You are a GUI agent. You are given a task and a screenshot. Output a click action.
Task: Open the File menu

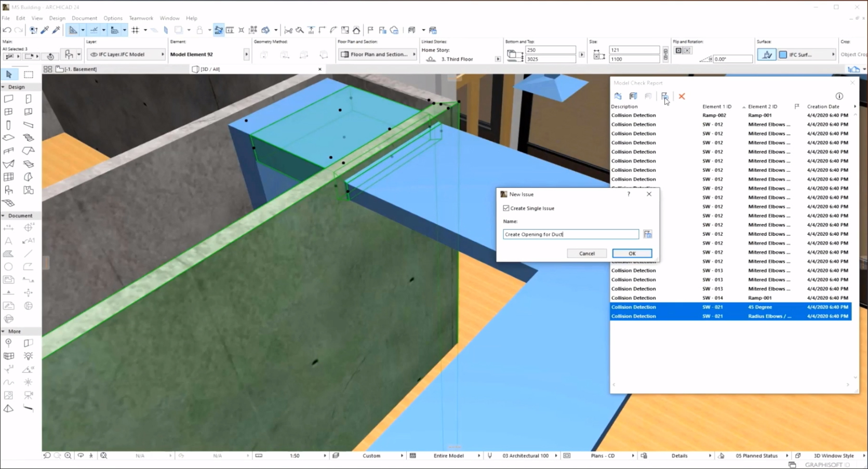pos(6,18)
